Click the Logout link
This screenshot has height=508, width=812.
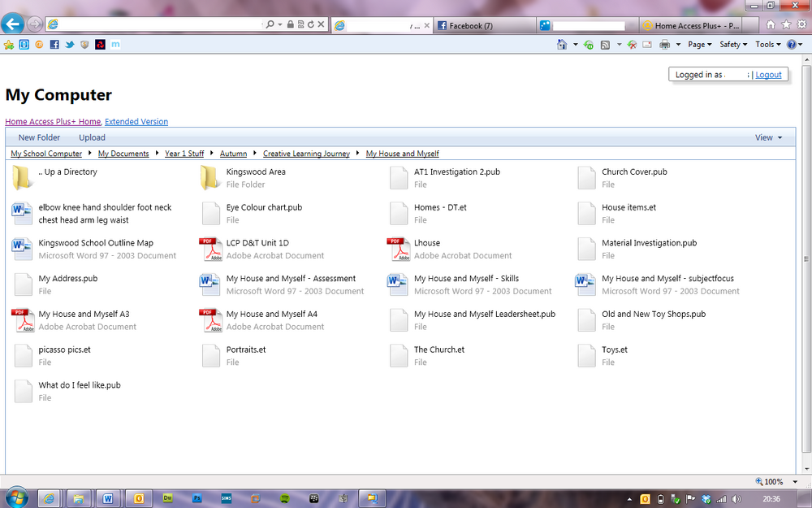click(x=768, y=75)
